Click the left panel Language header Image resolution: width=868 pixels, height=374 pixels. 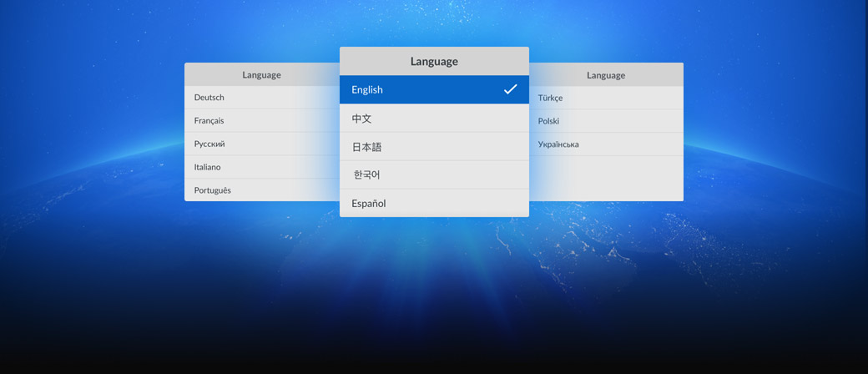coord(261,75)
